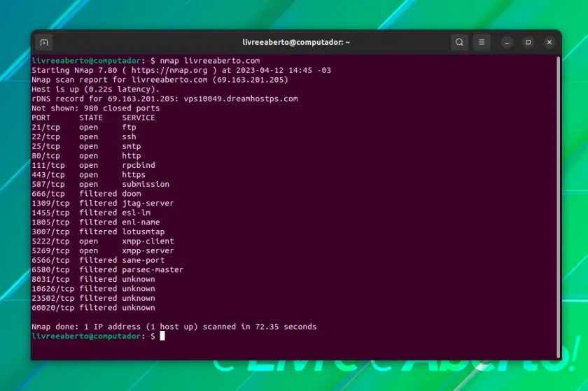Click Not shown: 980 closed ports
The width and height of the screenshot is (588, 391).
pyautogui.click(x=96, y=108)
